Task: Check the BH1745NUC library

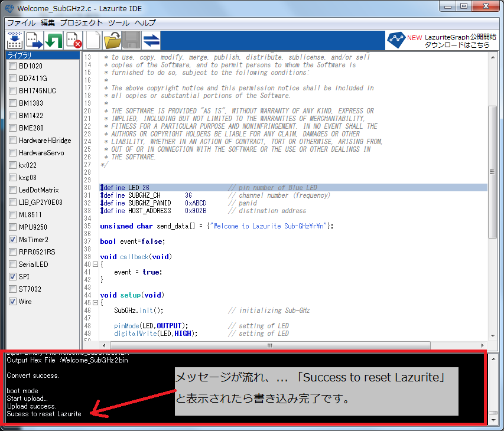Action: 12,90
